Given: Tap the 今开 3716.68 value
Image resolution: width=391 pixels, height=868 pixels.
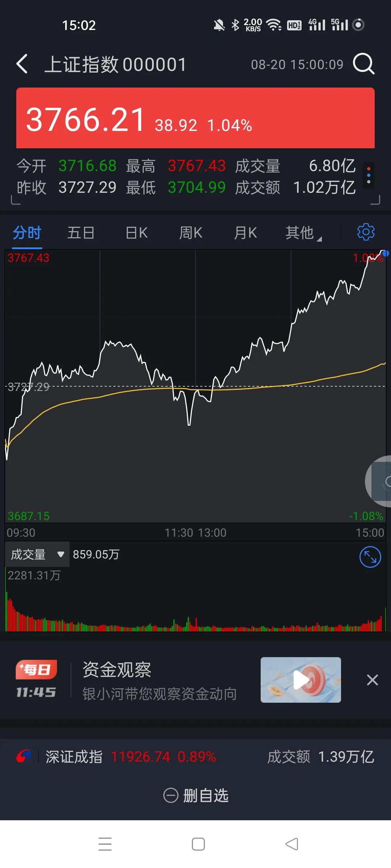Looking at the screenshot, I should [x=87, y=166].
